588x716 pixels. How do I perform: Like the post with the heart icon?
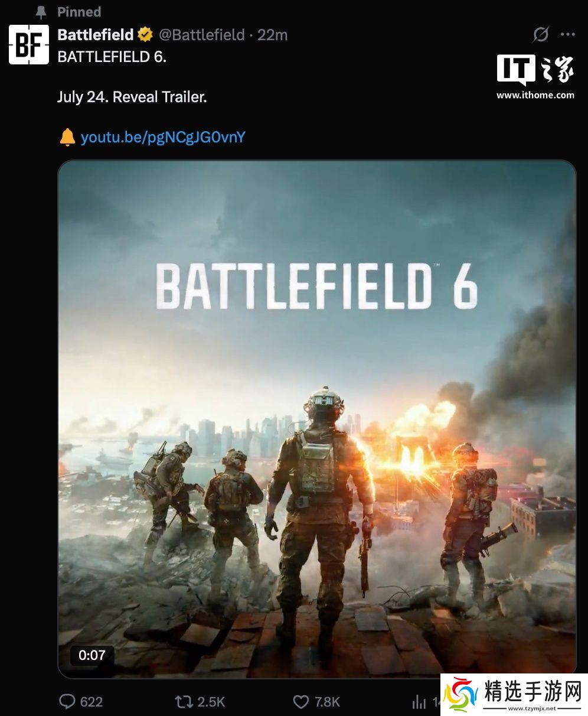pyautogui.click(x=301, y=701)
